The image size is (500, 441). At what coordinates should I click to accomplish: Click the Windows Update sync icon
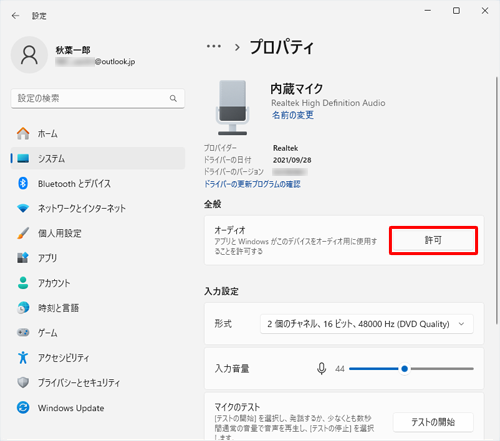pyautogui.click(x=23, y=407)
